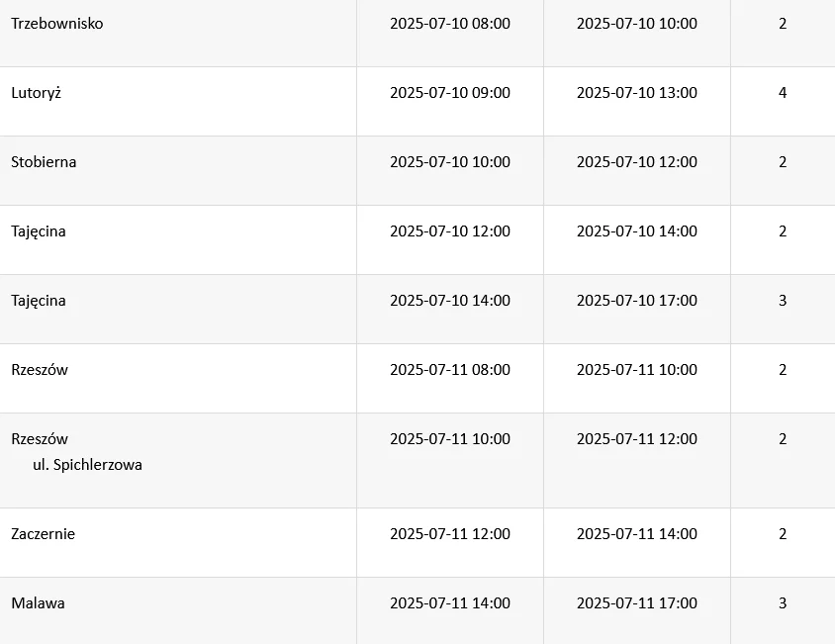Click end time 2025-07-10 13:00
835x644 pixels.
coord(637,93)
